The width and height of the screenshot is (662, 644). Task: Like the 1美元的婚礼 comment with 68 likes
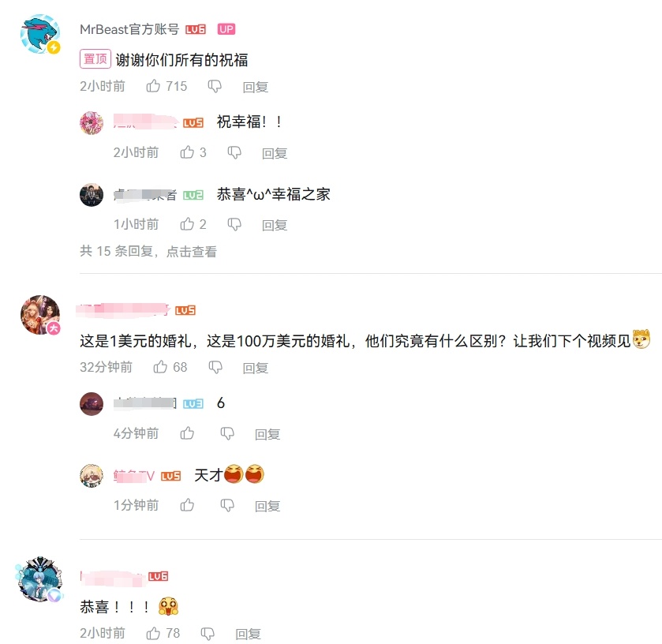tap(160, 367)
